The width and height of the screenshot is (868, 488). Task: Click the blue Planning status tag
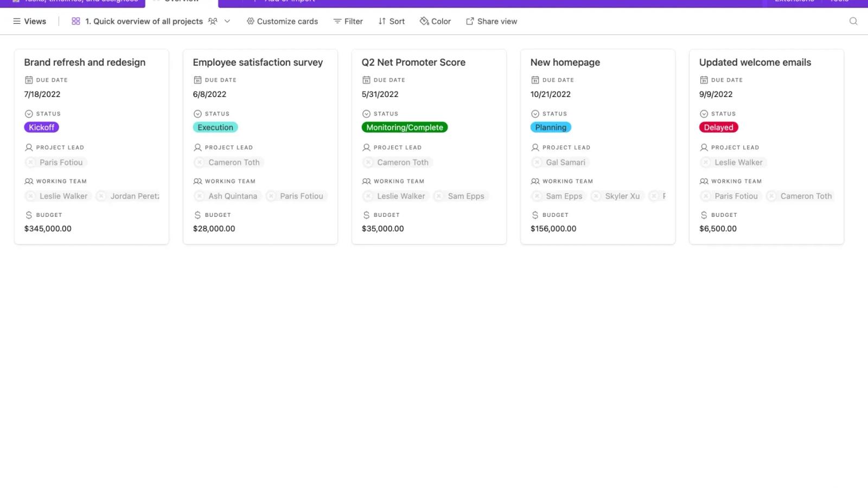pos(551,127)
